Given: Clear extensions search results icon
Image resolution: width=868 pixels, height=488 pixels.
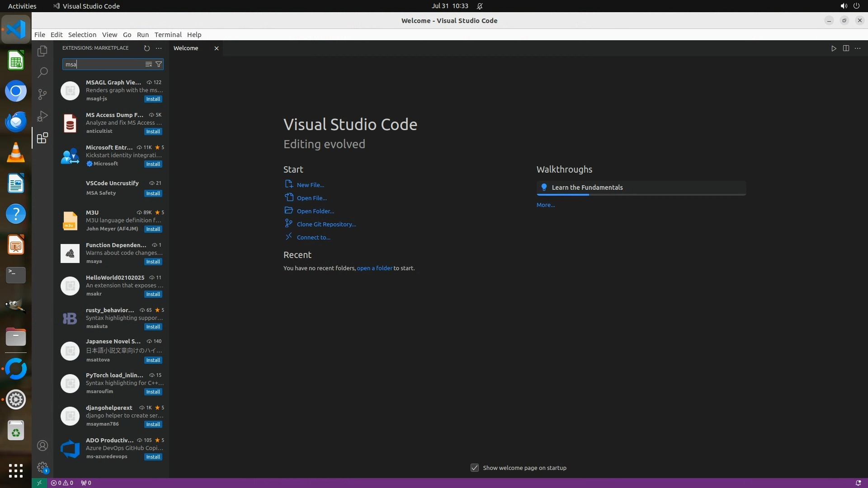Looking at the screenshot, I should click(x=148, y=64).
